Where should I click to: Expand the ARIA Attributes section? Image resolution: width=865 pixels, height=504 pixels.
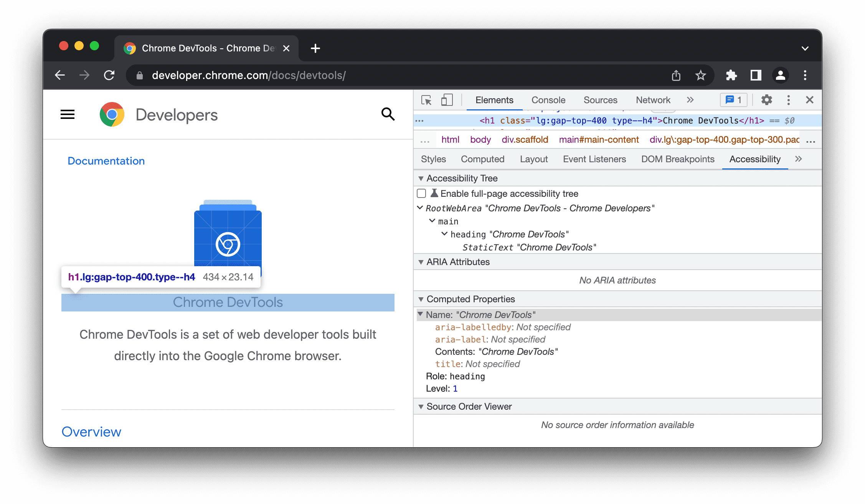[421, 262]
